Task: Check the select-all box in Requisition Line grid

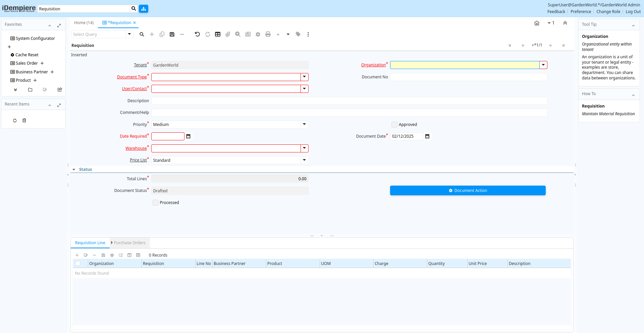Action: 78,264
